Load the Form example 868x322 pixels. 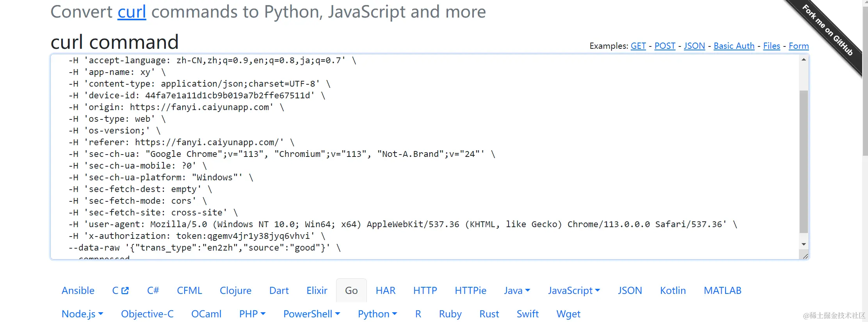pos(799,46)
